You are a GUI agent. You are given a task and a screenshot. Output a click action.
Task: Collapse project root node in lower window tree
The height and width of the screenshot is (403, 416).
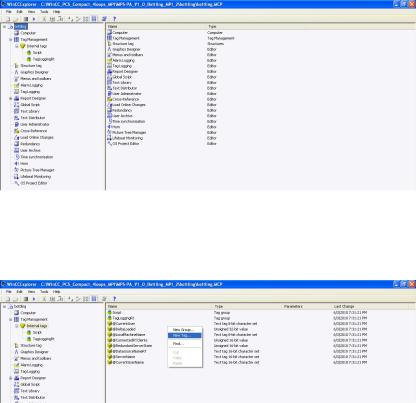(4, 306)
